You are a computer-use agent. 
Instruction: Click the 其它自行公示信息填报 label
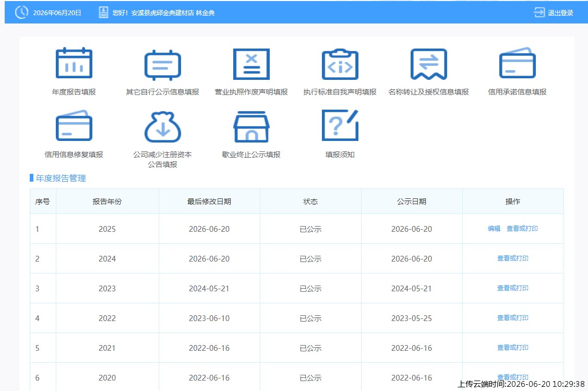coord(162,92)
